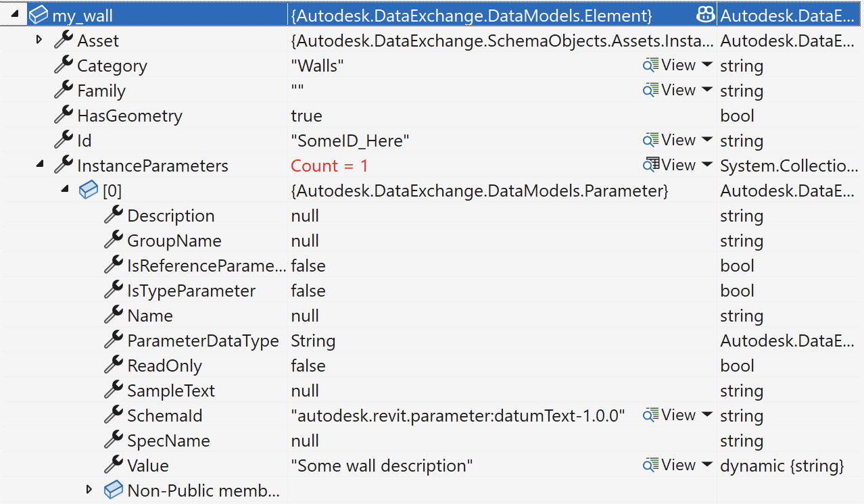Click the "Some wall description" value
This screenshot has height=504, width=864.
point(382,465)
